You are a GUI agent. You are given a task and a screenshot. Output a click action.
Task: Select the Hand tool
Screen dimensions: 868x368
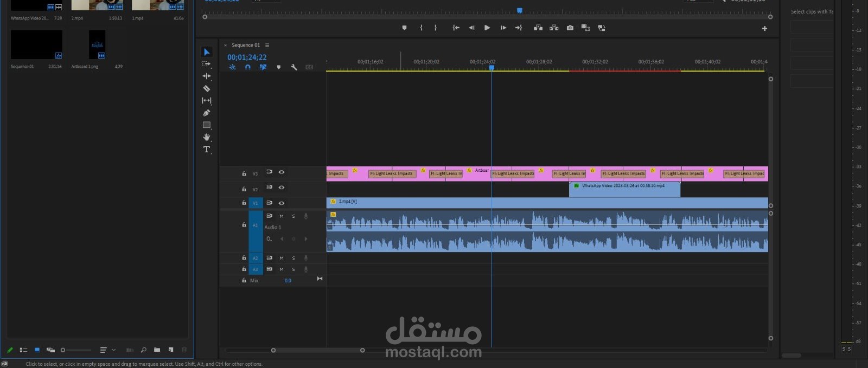pyautogui.click(x=207, y=137)
